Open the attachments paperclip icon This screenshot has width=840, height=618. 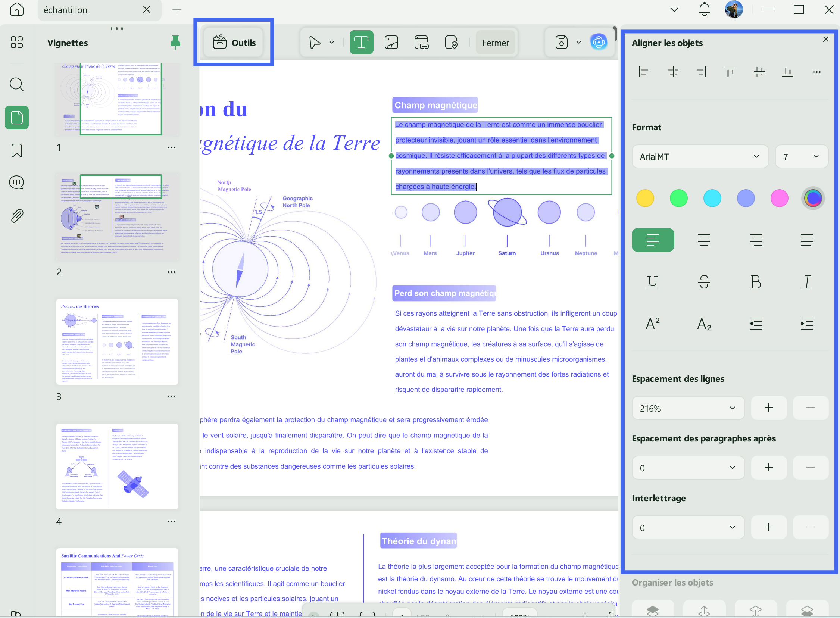(x=17, y=216)
